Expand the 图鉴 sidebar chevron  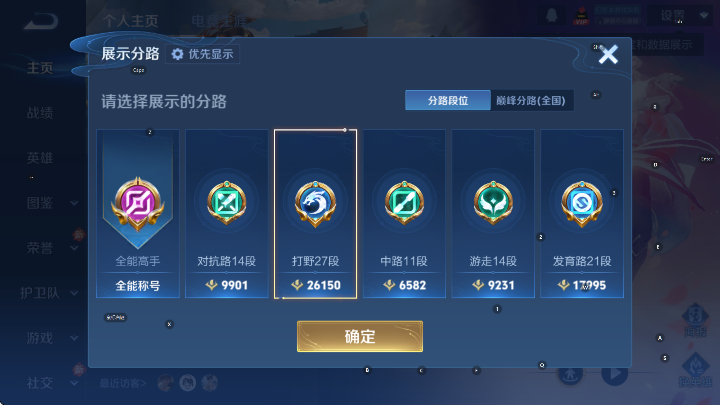[x=74, y=203]
